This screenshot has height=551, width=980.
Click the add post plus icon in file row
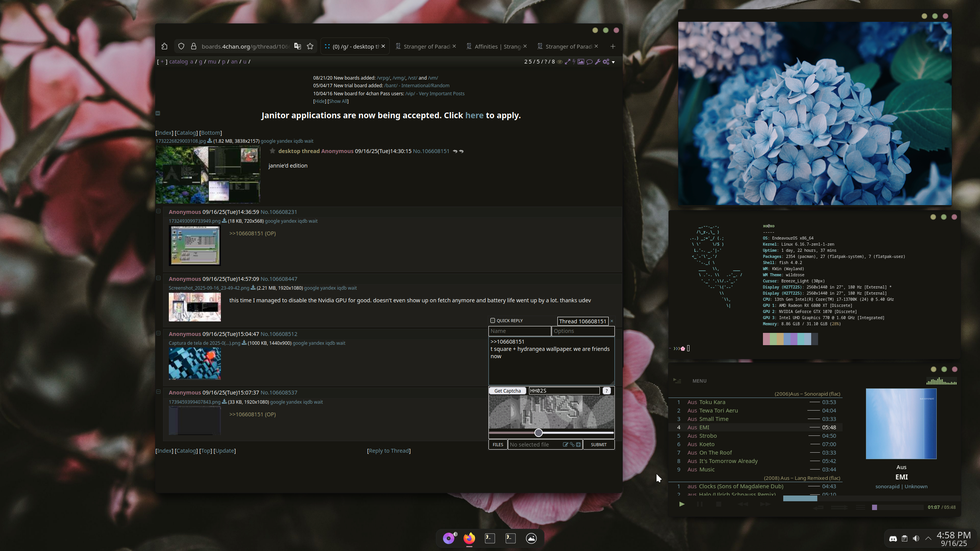pyautogui.click(x=578, y=445)
